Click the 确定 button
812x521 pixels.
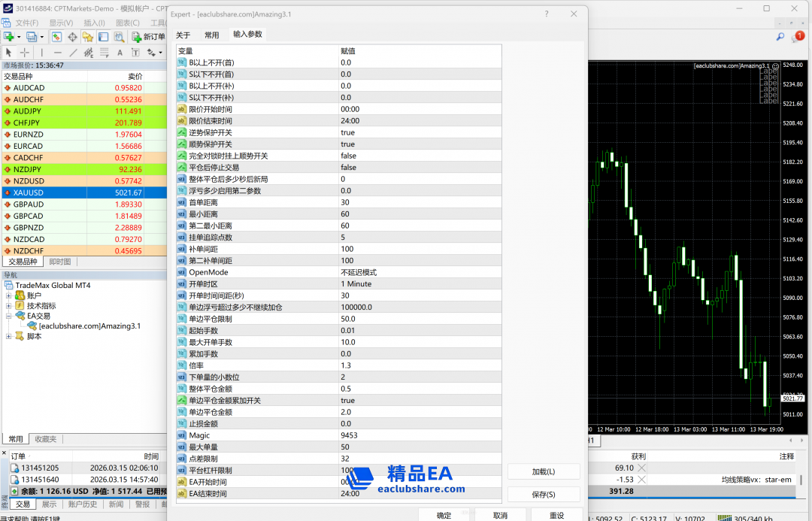coord(444,515)
